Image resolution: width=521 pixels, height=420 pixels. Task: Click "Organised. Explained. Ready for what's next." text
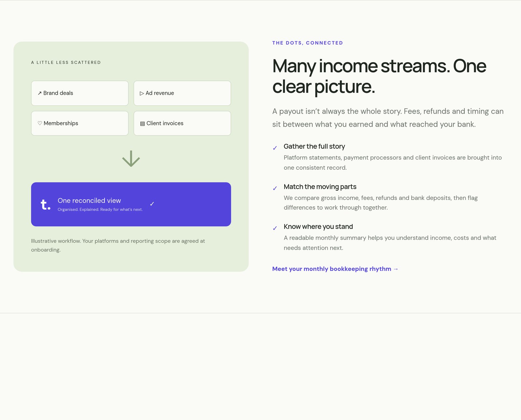100,209
